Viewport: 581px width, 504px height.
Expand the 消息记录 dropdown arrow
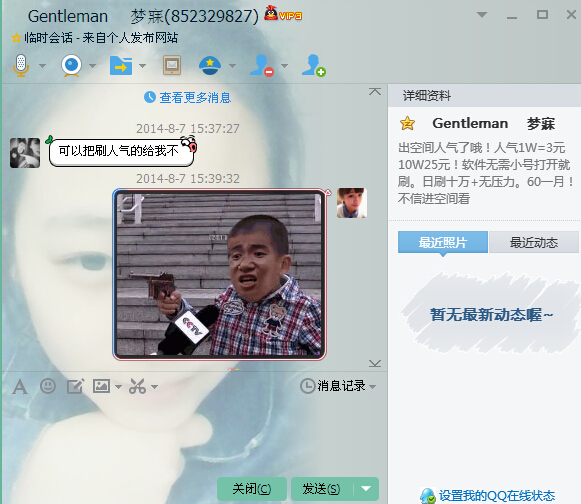tap(372, 387)
